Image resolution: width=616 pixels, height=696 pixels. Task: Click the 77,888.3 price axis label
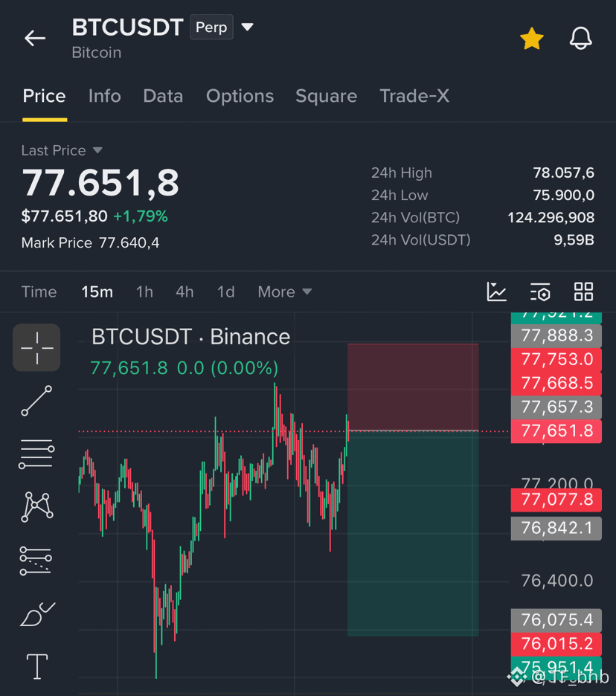click(x=556, y=335)
